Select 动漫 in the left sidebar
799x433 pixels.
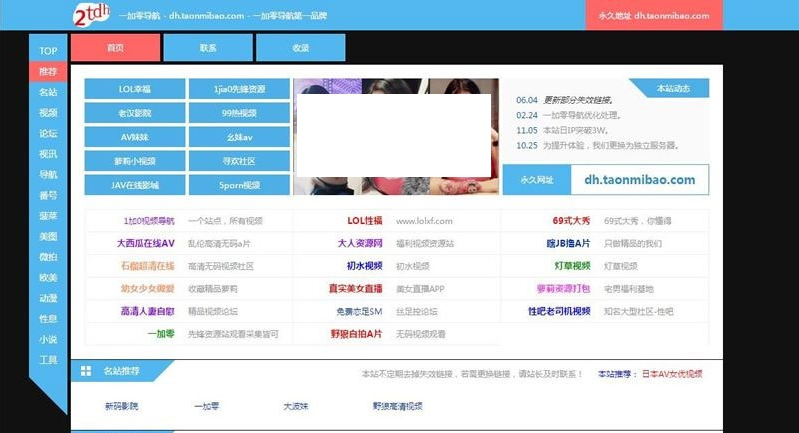[48, 298]
